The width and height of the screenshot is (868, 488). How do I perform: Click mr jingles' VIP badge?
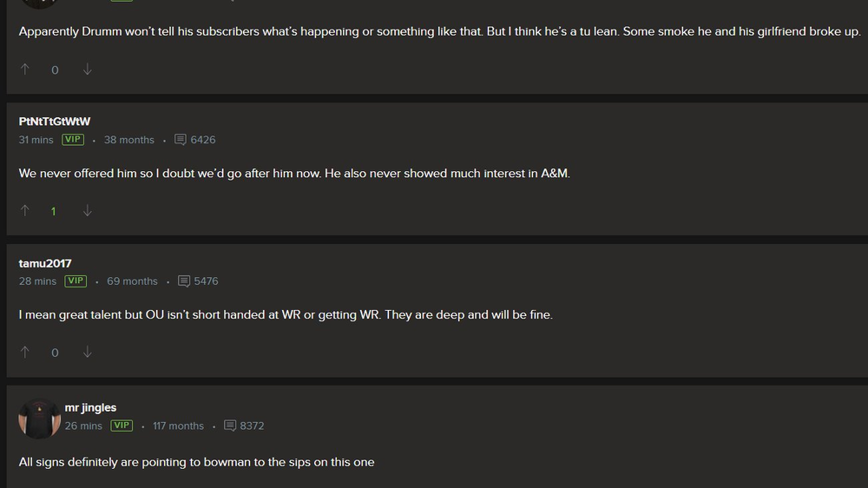(x=122, y=425)
